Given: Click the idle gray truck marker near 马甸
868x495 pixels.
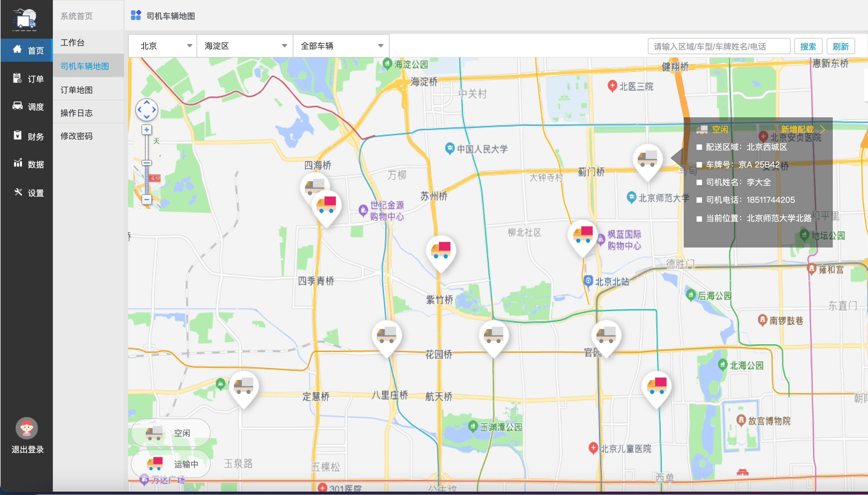Looking at the screenshot, I should point(647,159).
